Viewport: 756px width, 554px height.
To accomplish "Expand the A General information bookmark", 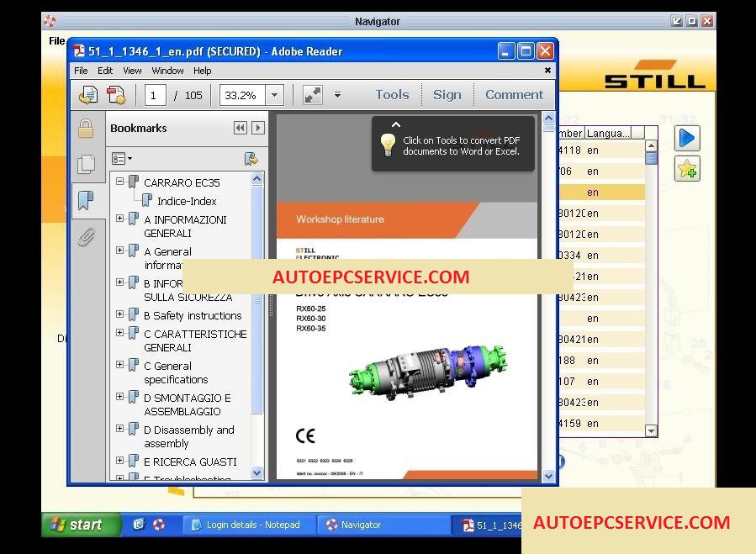I will pyautogui.click(x=119, y=251).
